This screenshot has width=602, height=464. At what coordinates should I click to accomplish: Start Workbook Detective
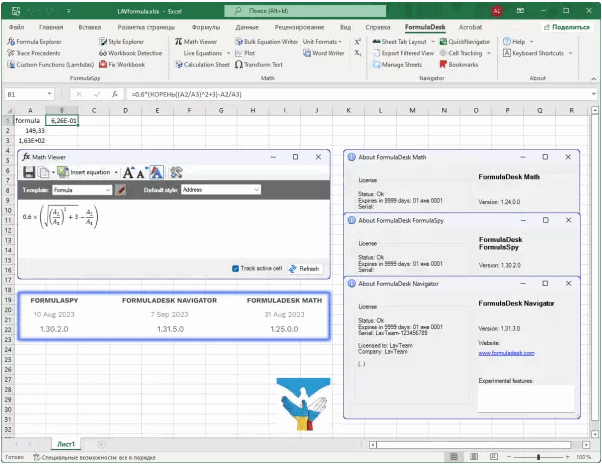(130, 53)
